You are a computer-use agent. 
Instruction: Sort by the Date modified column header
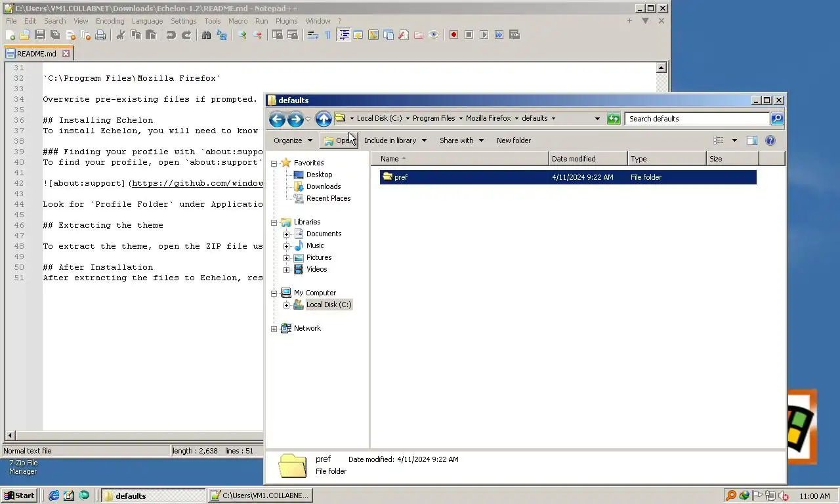[588, 159]
